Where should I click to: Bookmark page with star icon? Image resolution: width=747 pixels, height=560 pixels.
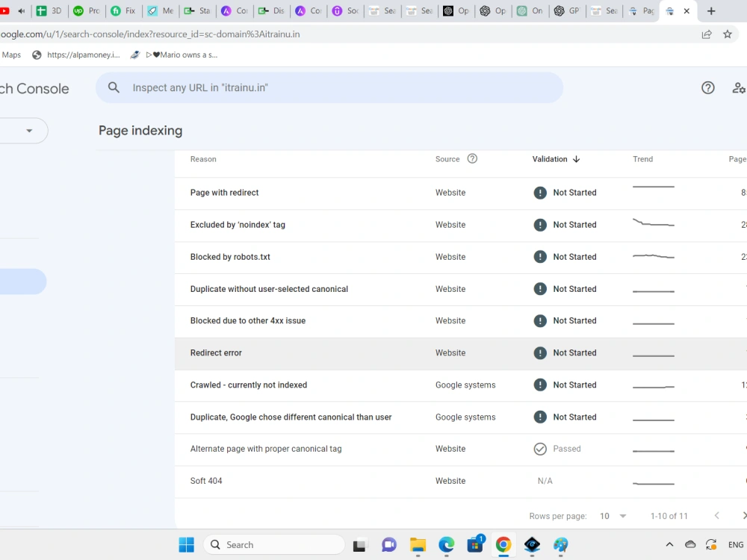(x=727, y=34)
